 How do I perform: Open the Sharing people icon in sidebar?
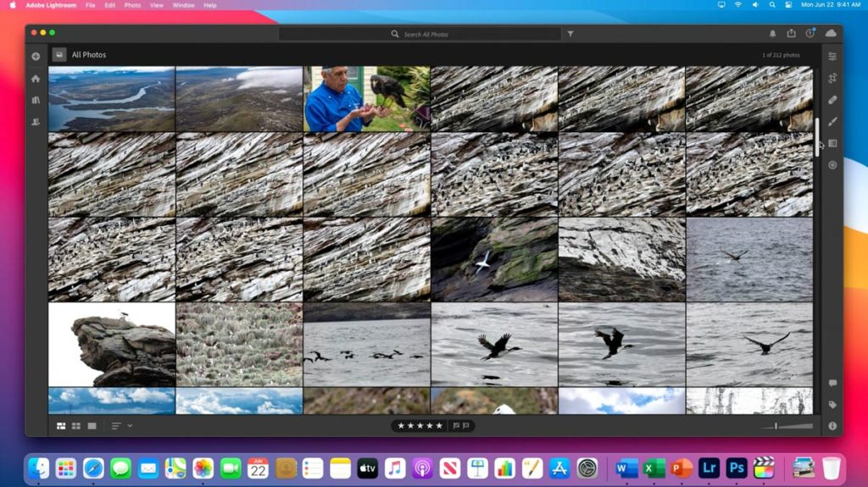(x=36, y=122)
